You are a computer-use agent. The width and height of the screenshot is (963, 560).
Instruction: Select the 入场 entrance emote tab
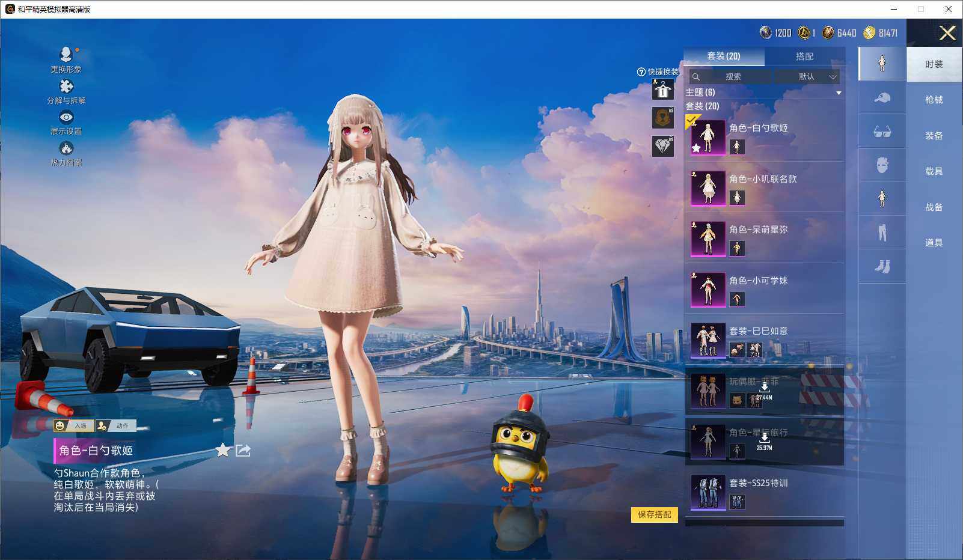click(x=75, y=425)
